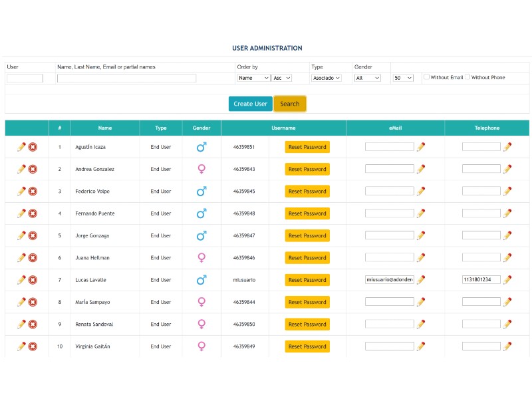Open the Type dropdown showing Asociado
The width and height of the screenshot is (532, 399).
(326, 78)
